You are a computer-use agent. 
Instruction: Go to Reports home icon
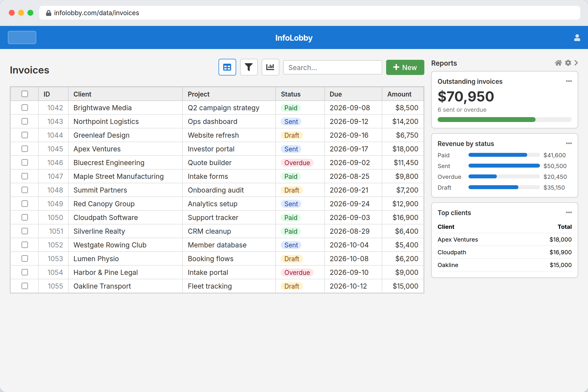coord(558,63)
